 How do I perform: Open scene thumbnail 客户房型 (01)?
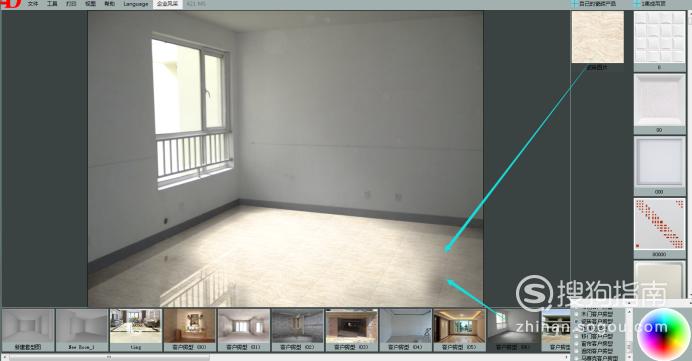[x=244, y=330]
